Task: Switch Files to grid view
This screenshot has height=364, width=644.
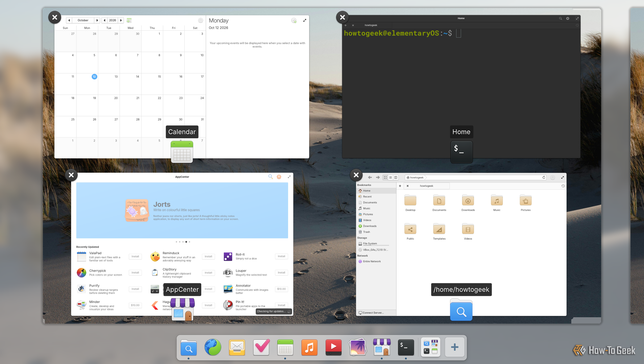Action: pyautogui.click(x=385, y=177)
